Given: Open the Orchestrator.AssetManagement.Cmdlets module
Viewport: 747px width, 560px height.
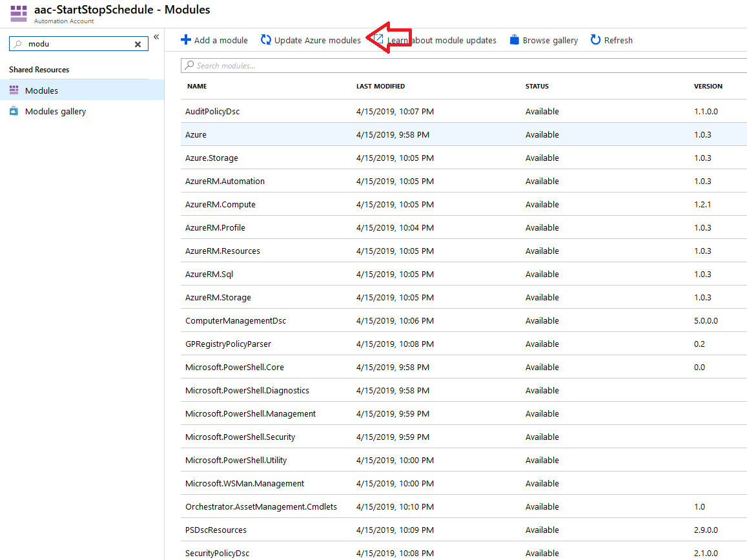Looking at the screenshot, I should (261, 506).
